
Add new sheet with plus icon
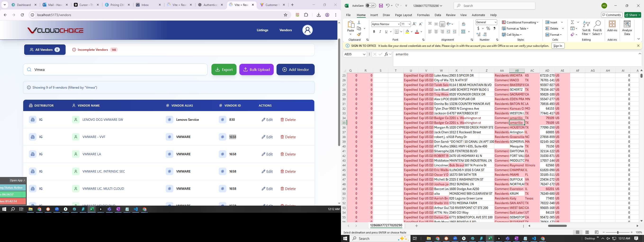[416, 226]
